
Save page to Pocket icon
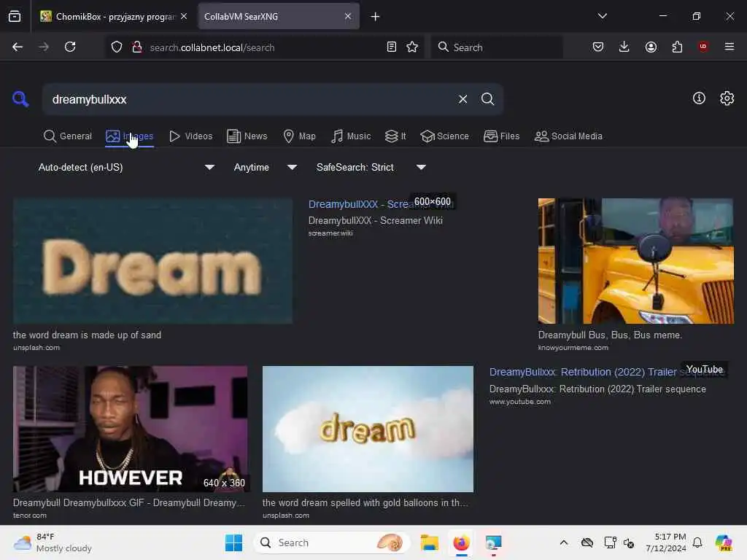[x=598, y=47]
